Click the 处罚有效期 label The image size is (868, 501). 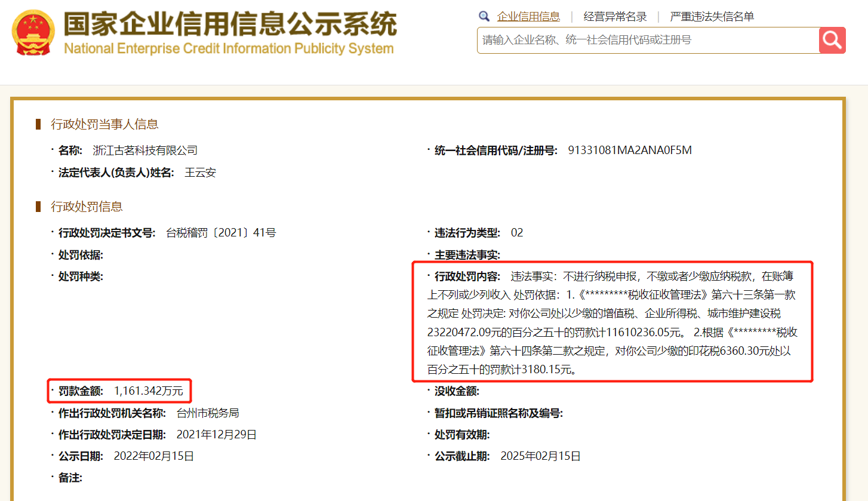pos(462,435)
